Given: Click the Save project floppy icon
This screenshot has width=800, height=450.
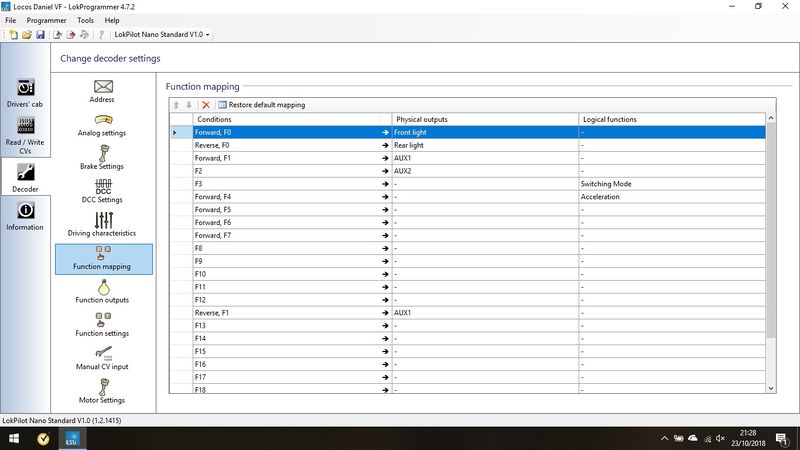Looking at the screenshot, I should pos(40,34).
